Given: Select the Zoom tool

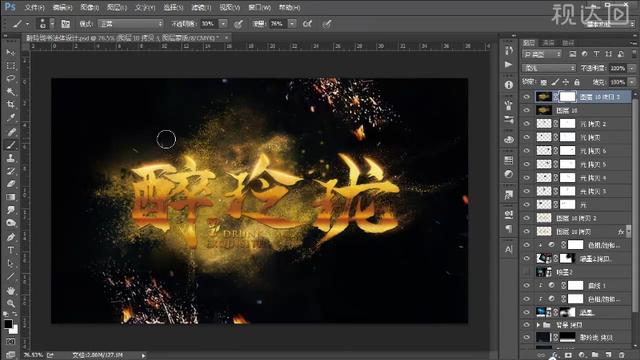Looking at the screenshot, I should (11, 303).
